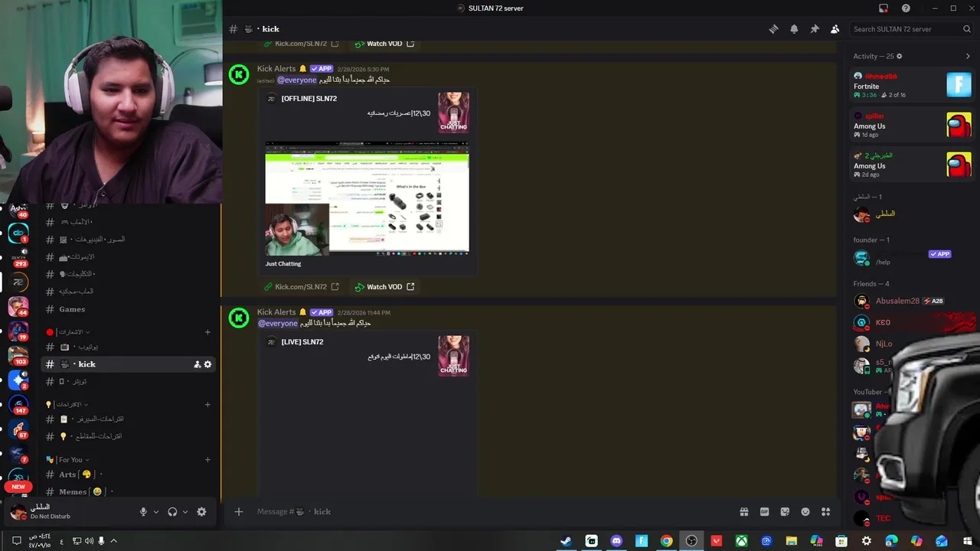980x551 pixels.
Task: Open Steam from the taskbar
Action: tap(566, 541)
